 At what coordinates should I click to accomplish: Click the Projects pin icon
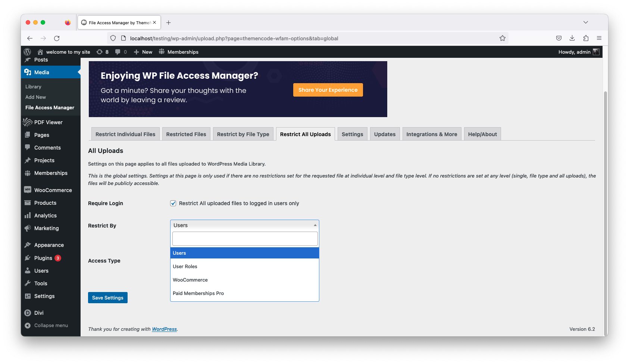(28, 160)
